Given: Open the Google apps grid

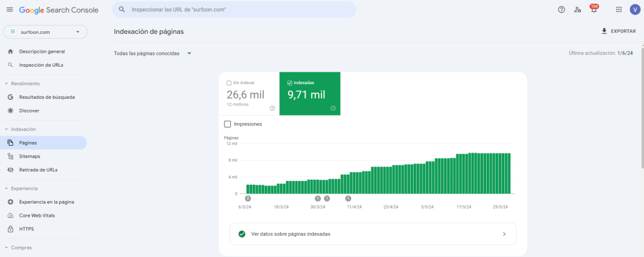Looking at the screenshot, I should [619, 9].
